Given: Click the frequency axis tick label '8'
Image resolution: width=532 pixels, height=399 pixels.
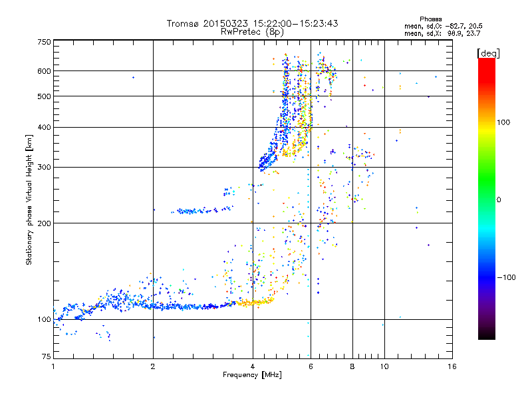Looking at the screenshot, I should (x=352, y=366).
